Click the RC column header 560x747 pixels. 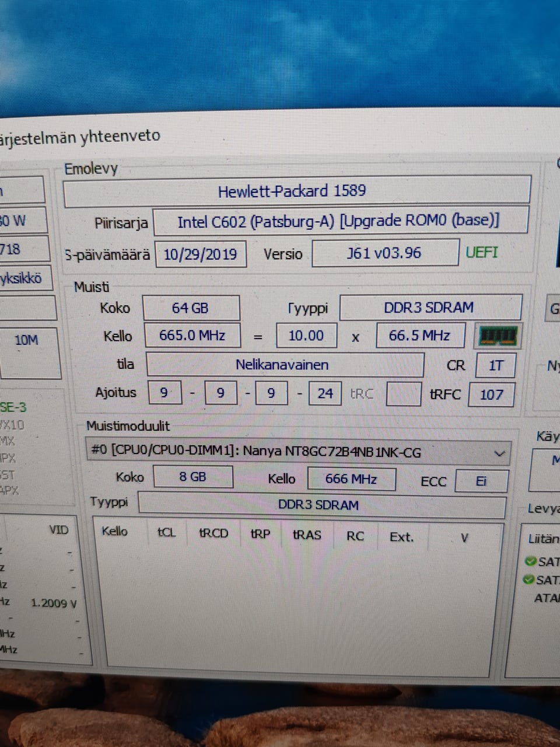pos(355,536)
